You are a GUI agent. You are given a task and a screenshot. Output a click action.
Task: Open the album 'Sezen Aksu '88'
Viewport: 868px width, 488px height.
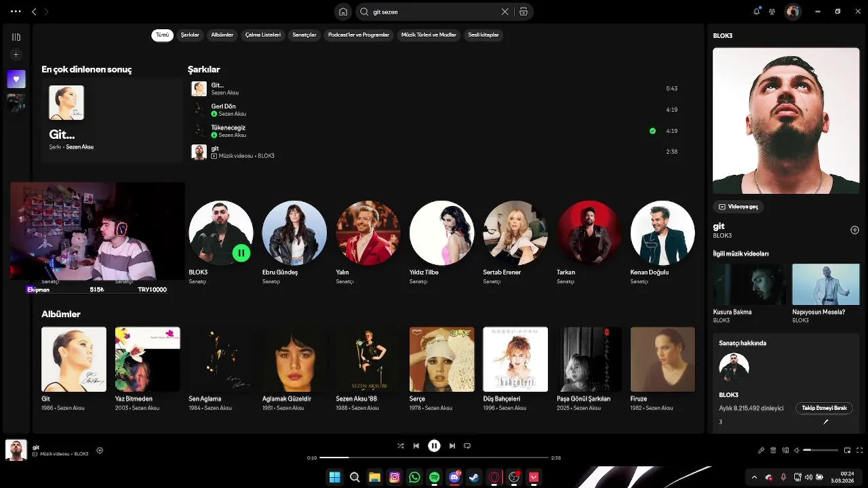[x=368, y=369]
